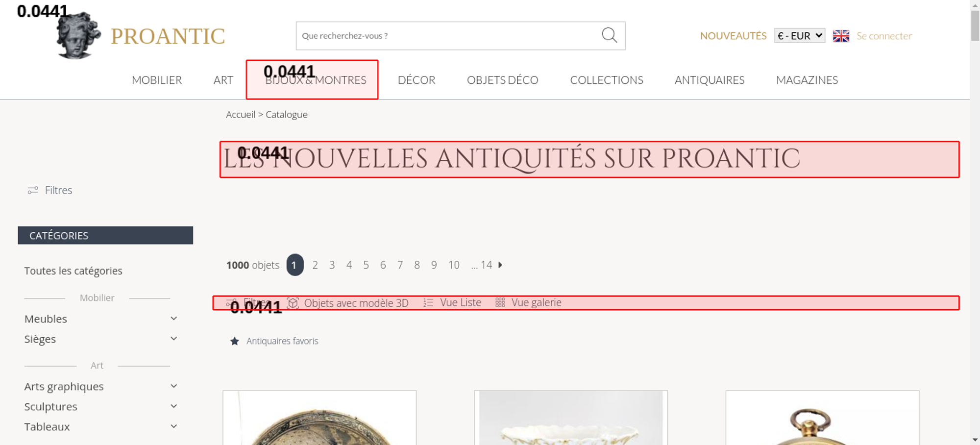Go to page 2
980x445 pixels.
315,265
